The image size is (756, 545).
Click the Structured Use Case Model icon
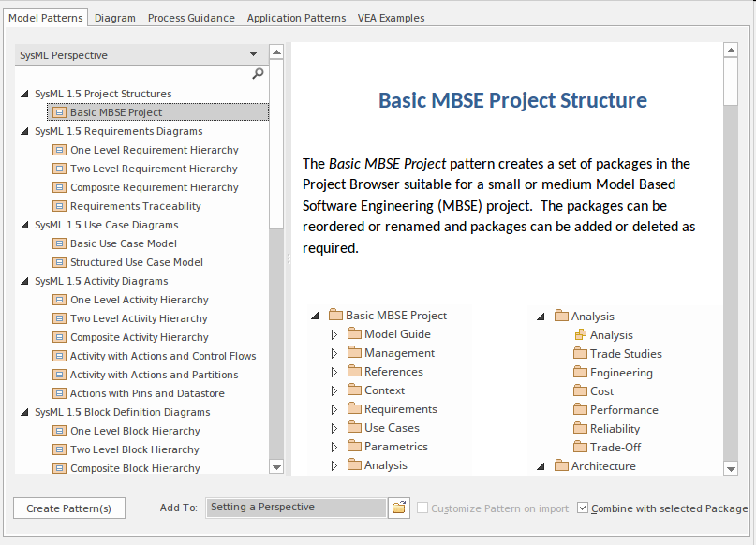click(59, 262)
